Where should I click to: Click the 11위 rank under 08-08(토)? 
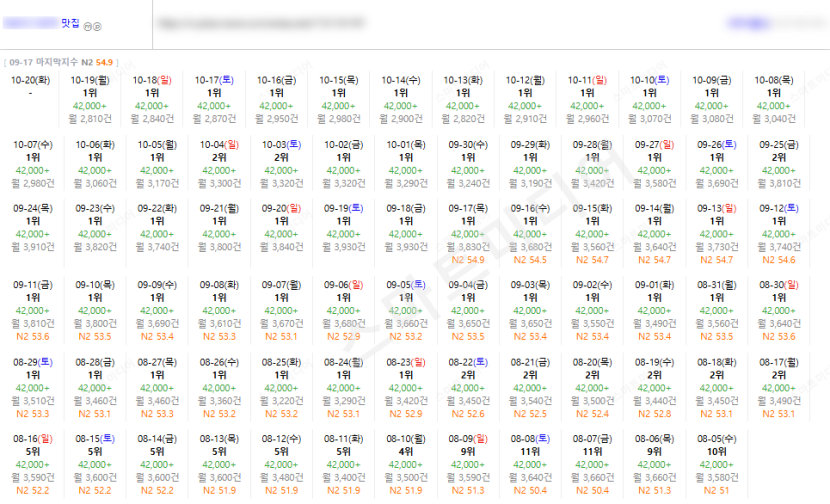tap(530, 452)
